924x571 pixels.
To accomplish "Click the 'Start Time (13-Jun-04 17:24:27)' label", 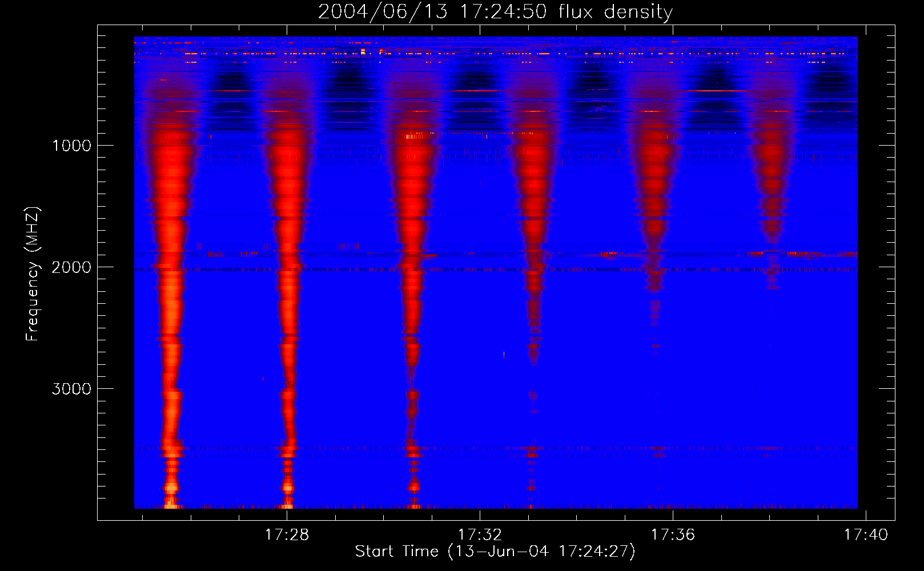I will pos(495,552).
